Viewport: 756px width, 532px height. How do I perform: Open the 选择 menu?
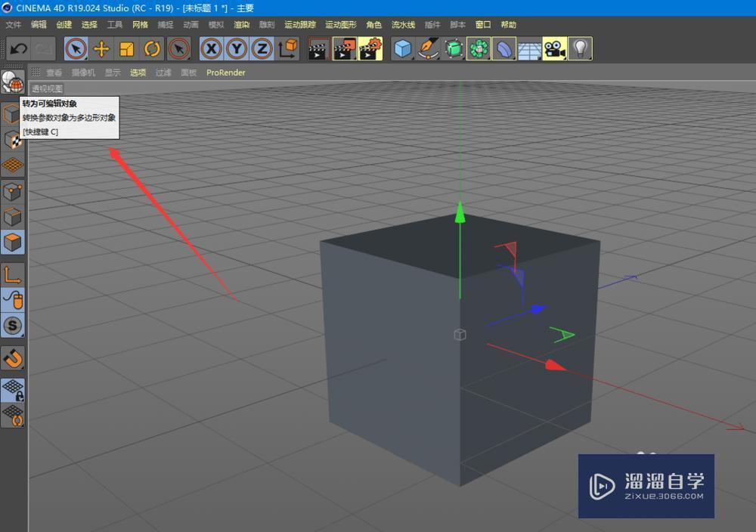coord(90,25)
